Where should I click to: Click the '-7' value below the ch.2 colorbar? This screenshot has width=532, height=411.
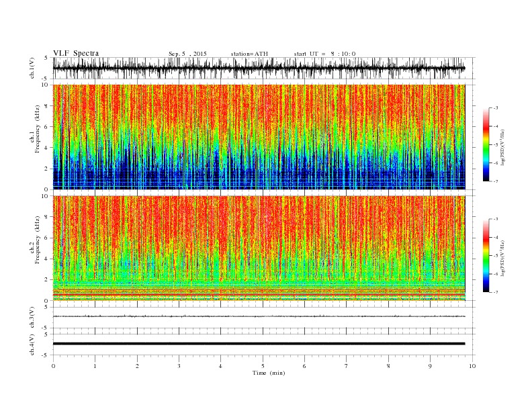[x=495, y=292]
